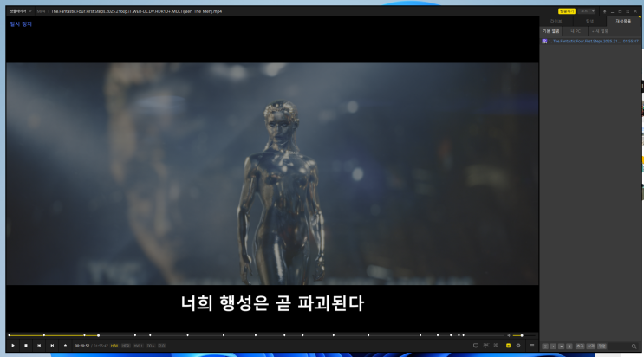Screen dimensions: 644x357
Task: Click the playlist Add button
Action: click(x=580, y=347)
